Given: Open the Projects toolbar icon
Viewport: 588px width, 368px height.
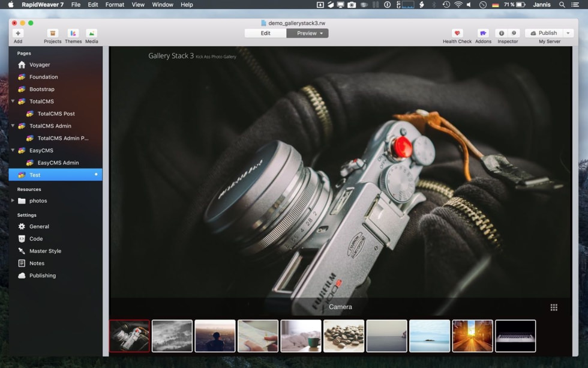Looking at the screenshot, I should [53, 34].
